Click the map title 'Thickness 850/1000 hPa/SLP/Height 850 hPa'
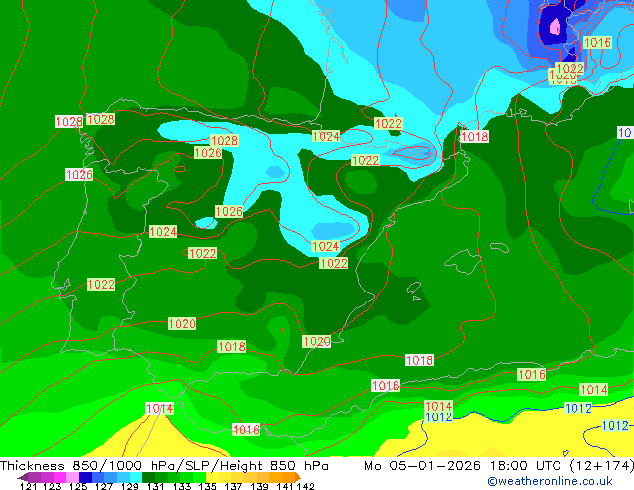This screenshot has width=634, height=490. tap(164, 466)
